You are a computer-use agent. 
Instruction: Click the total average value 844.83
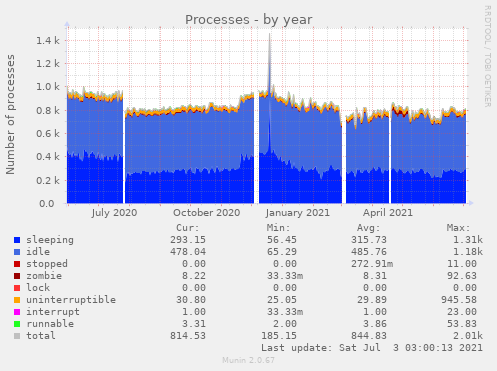369,336
